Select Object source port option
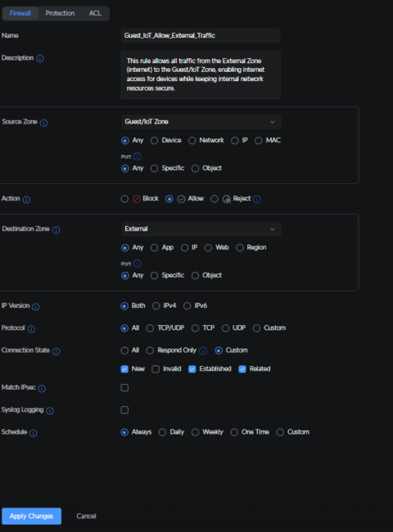This screenshot has width=393, height=532. 195,169
